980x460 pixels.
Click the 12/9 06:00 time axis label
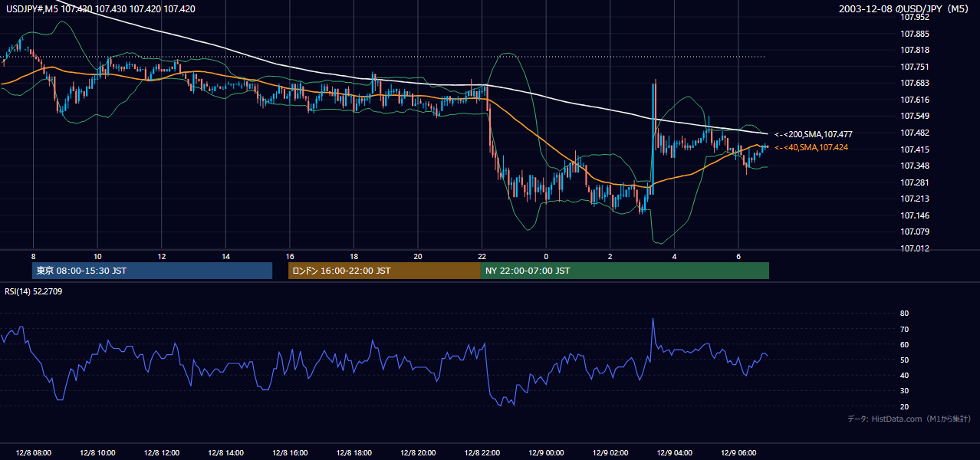(738, 453)
